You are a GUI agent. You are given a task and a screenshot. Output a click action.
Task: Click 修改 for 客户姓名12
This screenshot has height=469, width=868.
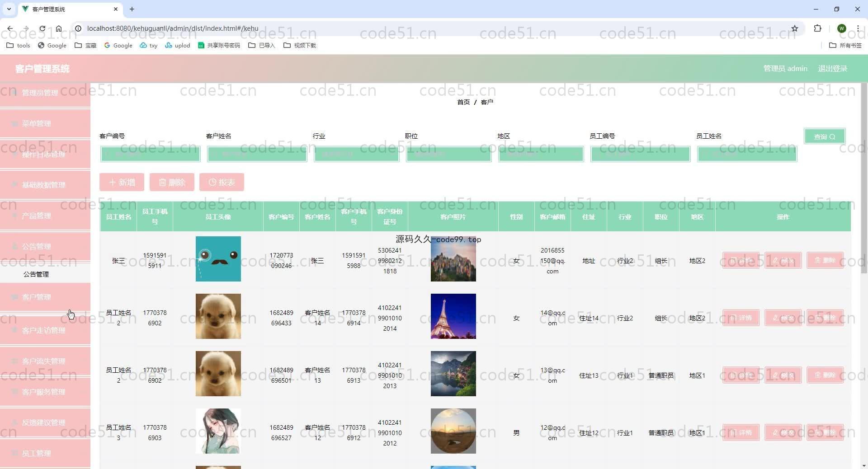click(783, 432)
